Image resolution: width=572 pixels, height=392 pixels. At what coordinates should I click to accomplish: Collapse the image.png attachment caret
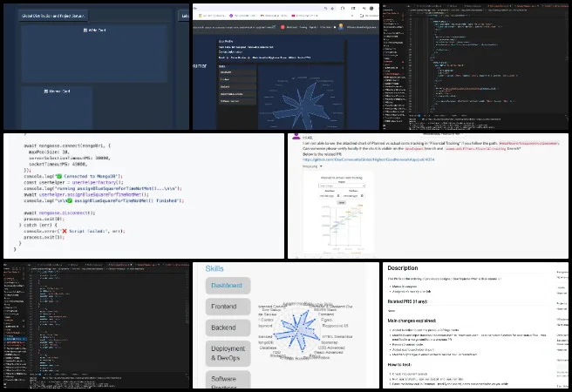321,166
